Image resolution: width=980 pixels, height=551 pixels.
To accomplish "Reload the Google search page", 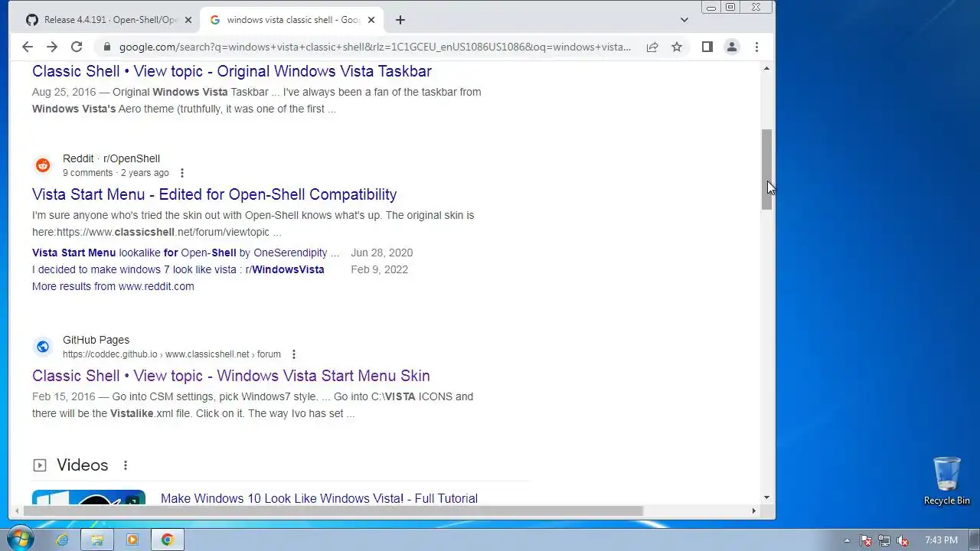I will pos(77,47).
